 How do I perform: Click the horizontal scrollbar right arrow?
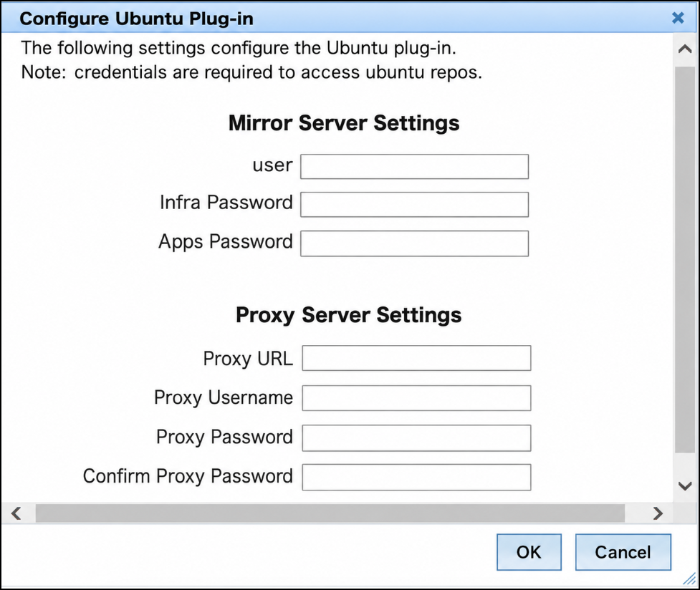[x=658, y=513]
